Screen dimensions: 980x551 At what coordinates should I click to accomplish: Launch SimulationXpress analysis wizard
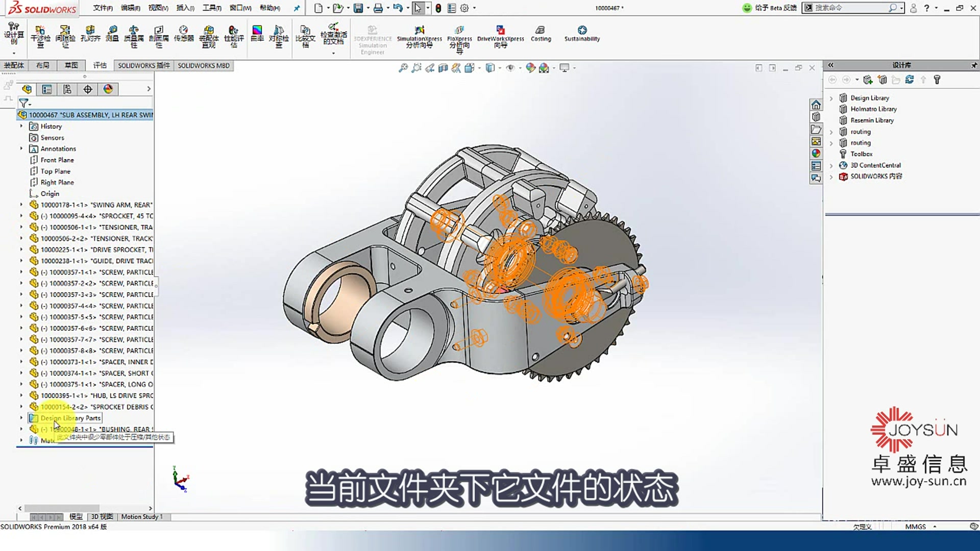click(420, 37)
